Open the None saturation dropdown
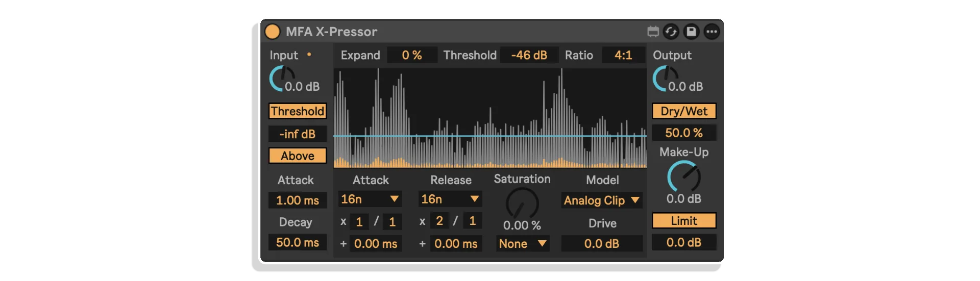This screenshot has width=980, height=281. (x=523, y=244)
